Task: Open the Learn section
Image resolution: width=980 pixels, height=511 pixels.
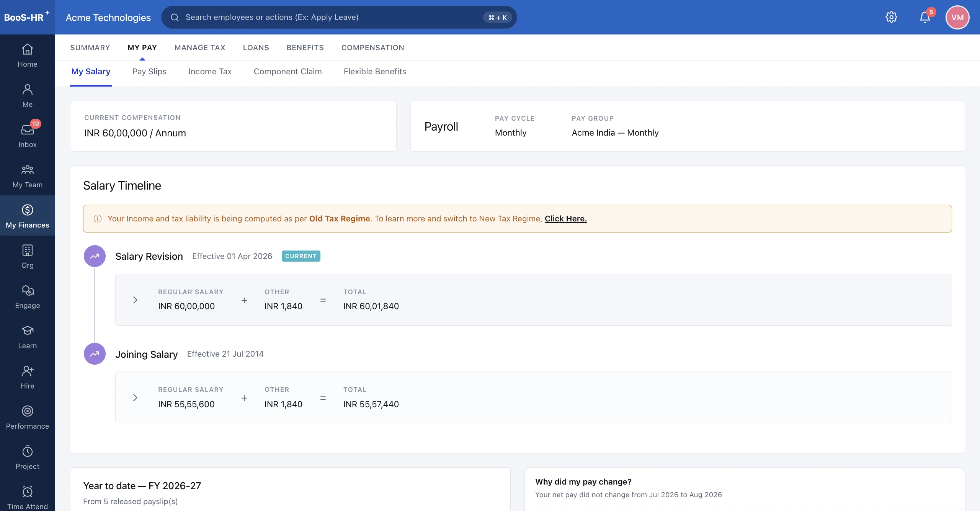Action: [27, 337]
